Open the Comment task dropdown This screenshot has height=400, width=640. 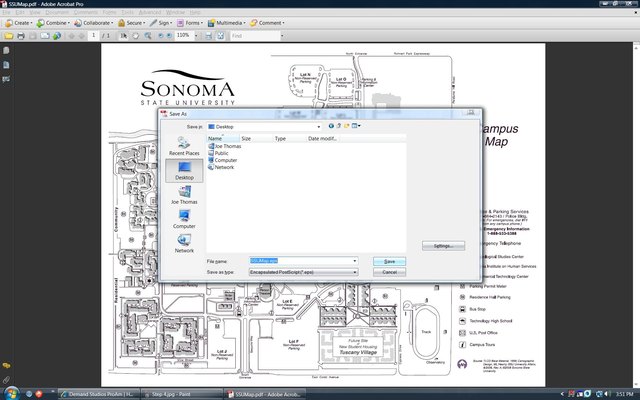[x=267, y=23]
